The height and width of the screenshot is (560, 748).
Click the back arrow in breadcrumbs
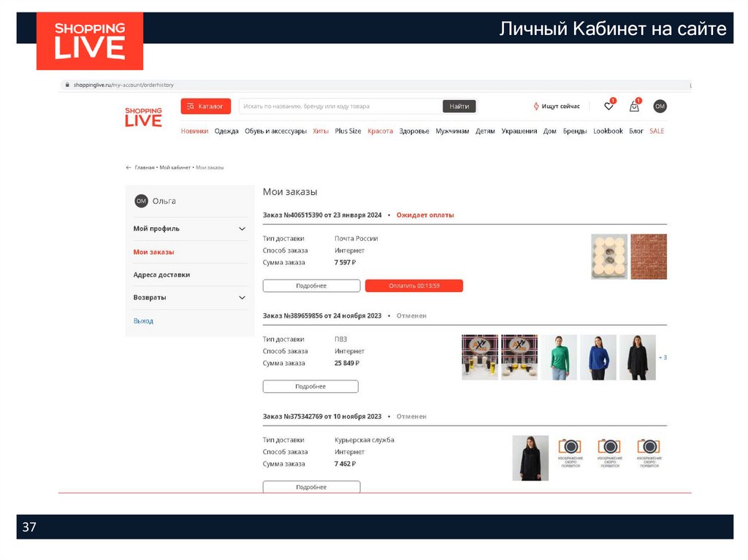[x=129, y=167]
